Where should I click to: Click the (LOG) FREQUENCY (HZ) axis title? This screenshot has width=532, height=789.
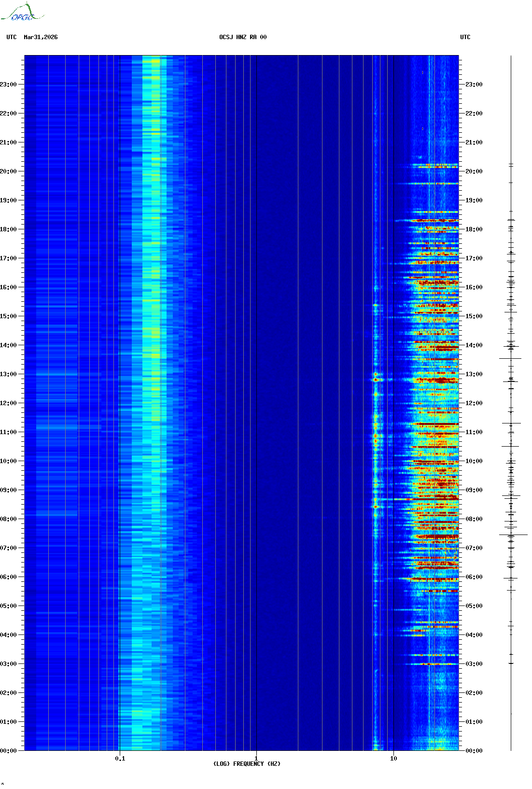click(247, 764)
